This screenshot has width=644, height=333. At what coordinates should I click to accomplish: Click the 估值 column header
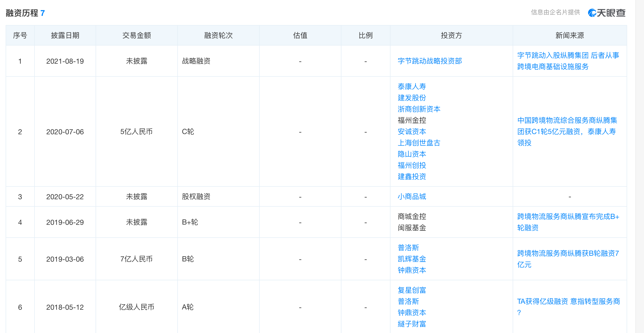300,35
